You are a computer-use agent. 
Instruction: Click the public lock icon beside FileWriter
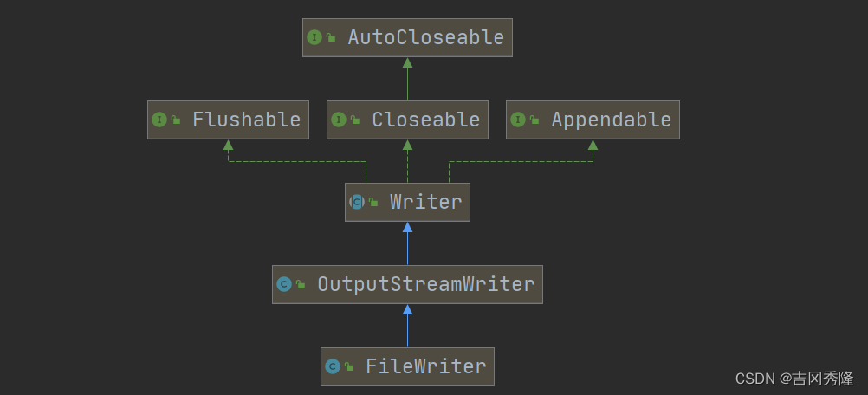349,367
